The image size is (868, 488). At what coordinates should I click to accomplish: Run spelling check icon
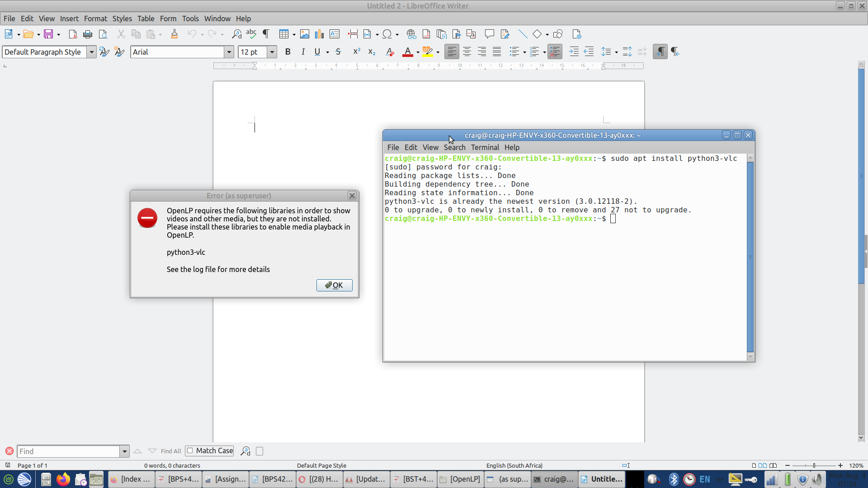click(x=251, y=34)
